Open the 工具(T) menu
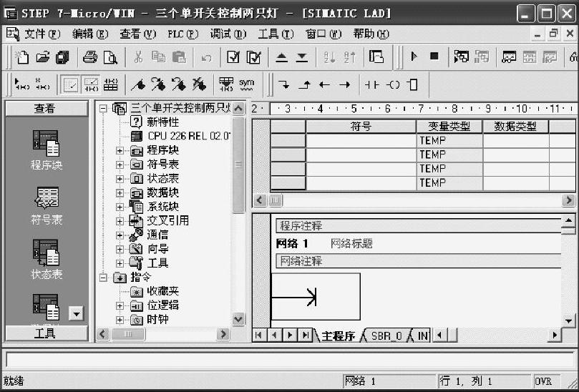Screen dimensions: 579x392 [x=276, y=34]
